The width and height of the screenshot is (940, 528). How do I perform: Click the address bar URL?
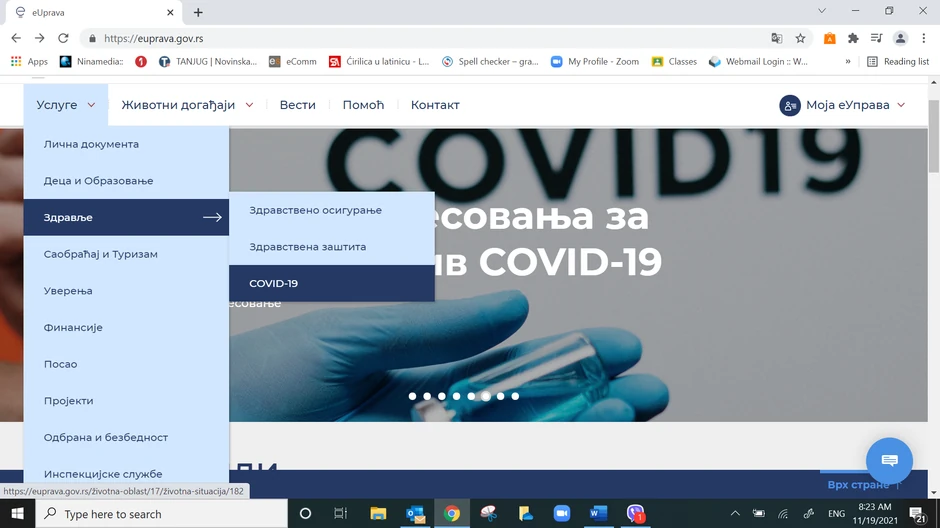click(153, 38)
